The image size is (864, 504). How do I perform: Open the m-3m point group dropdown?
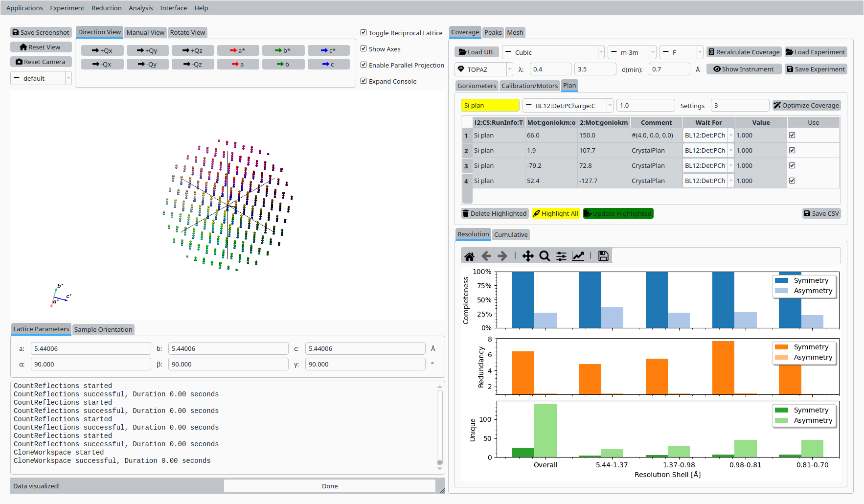(632, 52)
